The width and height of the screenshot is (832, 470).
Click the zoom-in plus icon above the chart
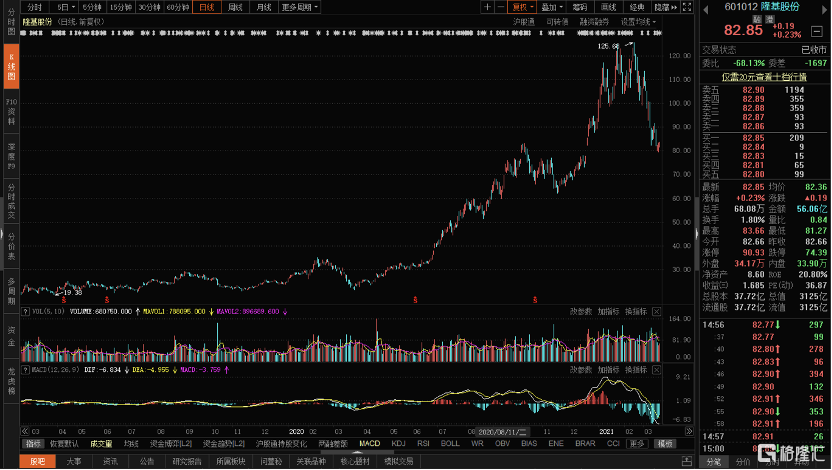pos(487,7)
